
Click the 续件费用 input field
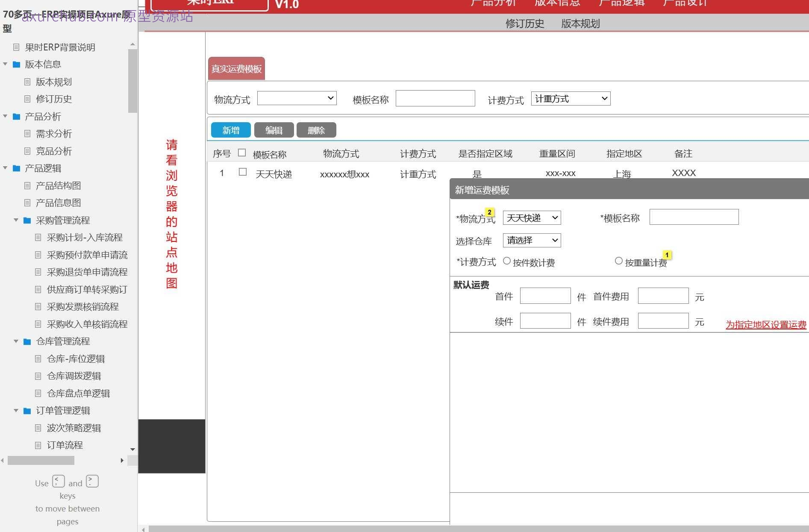click(x=663, y=321)
